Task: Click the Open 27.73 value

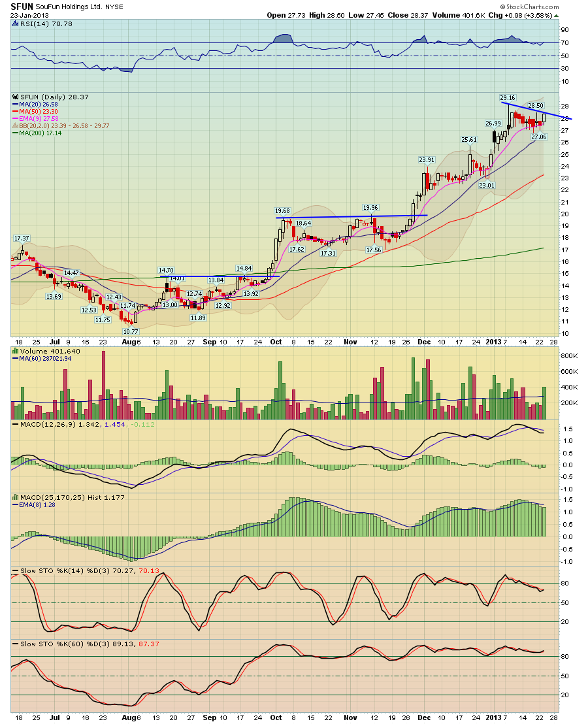Action: [x=286, y=15]
